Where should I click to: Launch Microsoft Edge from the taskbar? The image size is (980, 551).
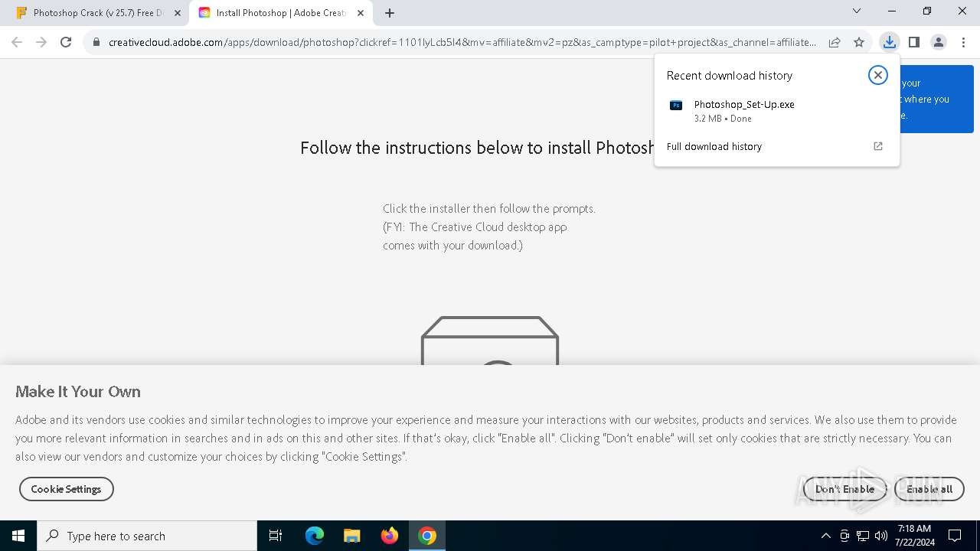[x=315, y=536]
